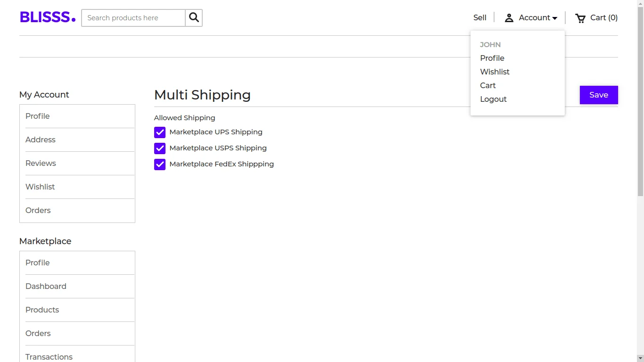Click the Marketplace FedEx Shippping label text
This screenshot has width=644, height=362.
(222, 164)
